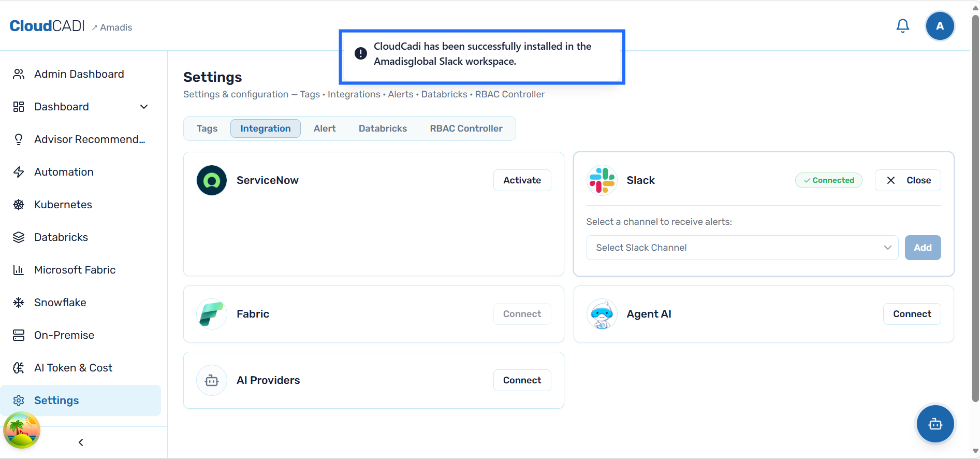Click the Fabric logo

point(212,314)
